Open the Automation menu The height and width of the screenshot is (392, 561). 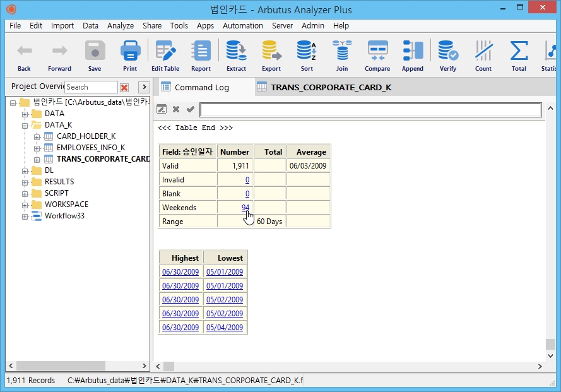point(243,26)
